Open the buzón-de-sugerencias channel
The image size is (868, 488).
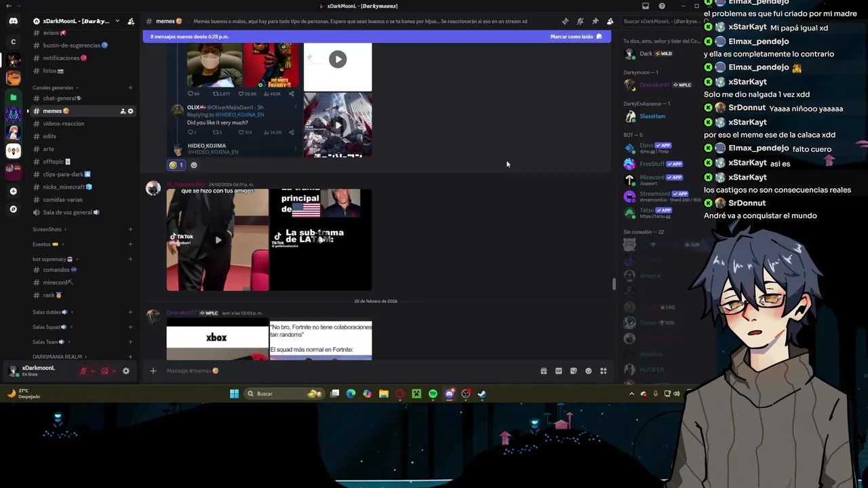(x=83, y=45)
